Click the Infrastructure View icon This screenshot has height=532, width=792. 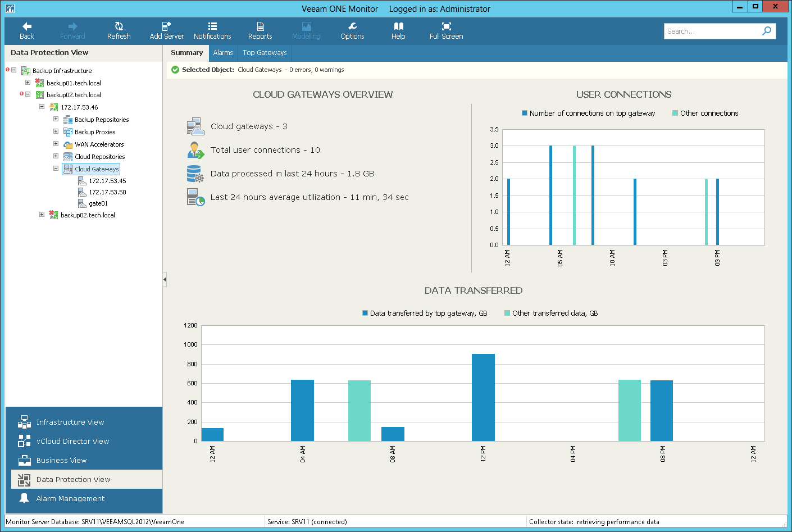[24, 422]
